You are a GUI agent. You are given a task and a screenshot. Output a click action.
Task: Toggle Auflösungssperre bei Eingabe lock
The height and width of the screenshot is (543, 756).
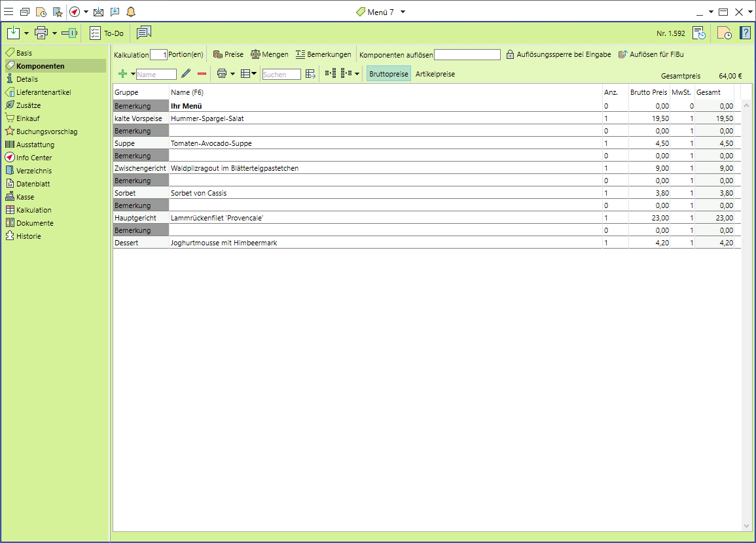pyautogui.click(x=558, y=54)
